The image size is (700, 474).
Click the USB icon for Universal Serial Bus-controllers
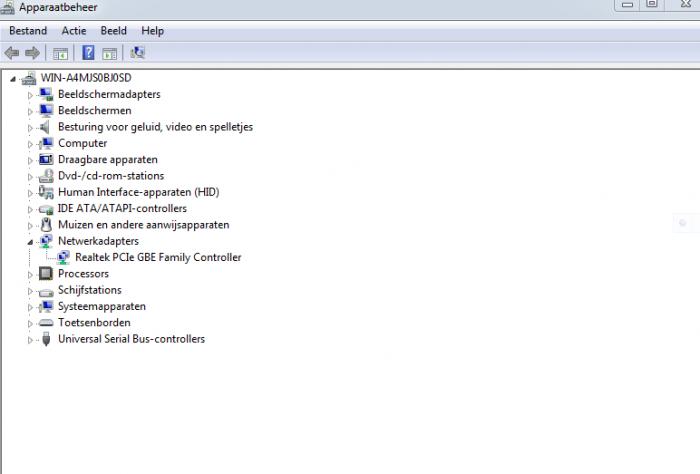pos(46,339)
